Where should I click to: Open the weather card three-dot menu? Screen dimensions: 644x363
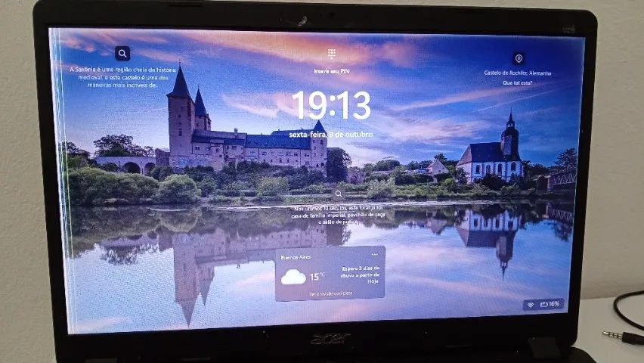[375, 254]
